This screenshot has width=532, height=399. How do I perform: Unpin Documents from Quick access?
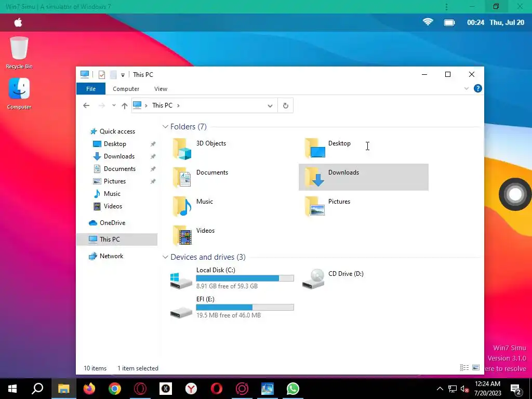coord(153,169)
